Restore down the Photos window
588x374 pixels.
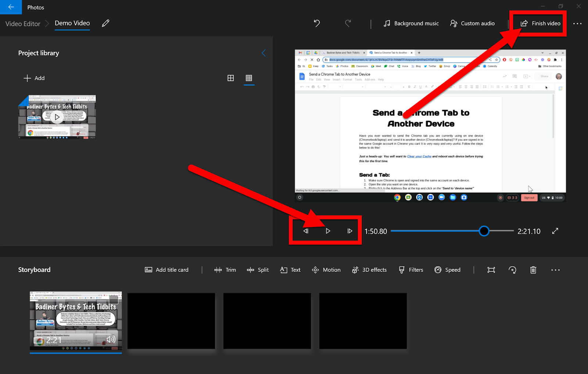point(560,6)
